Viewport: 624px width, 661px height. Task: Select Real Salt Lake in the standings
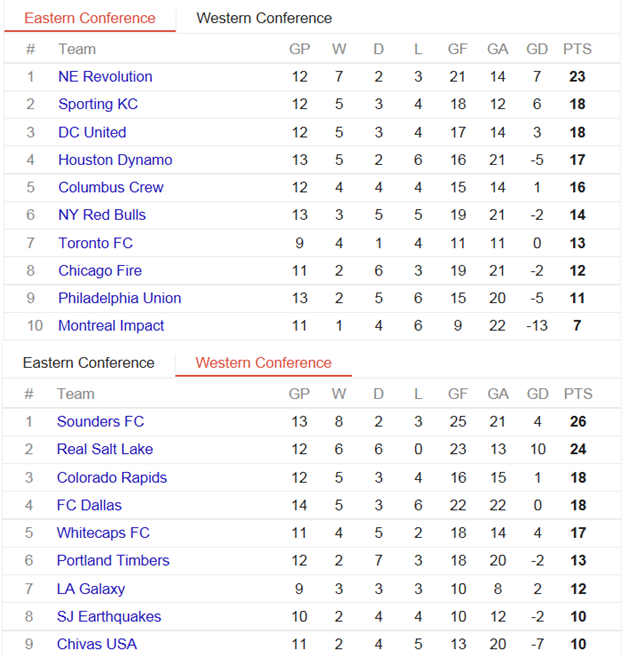(x=105, y=449)
